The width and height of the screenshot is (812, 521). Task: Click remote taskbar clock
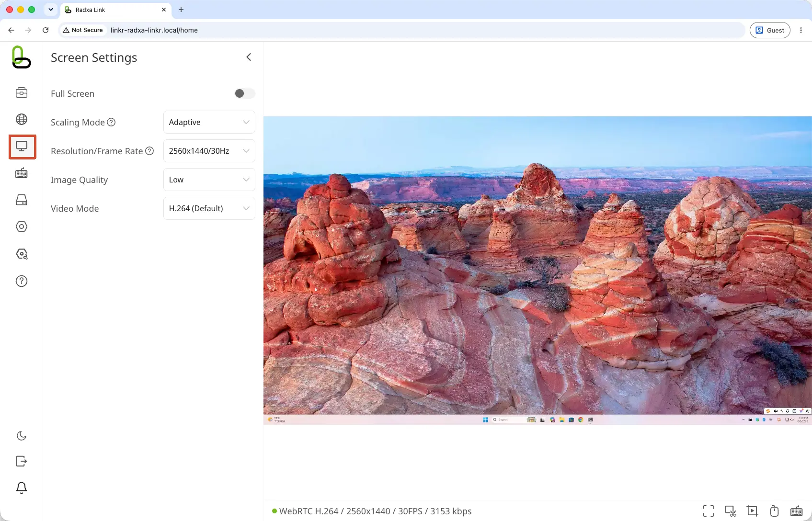803,420
